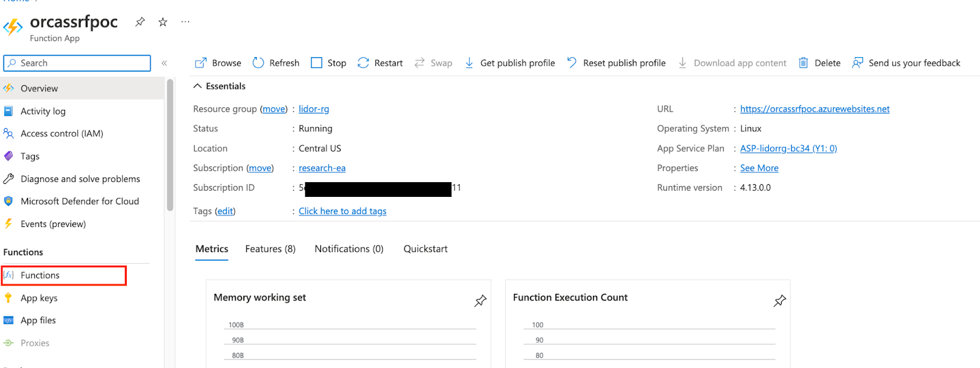
Task: Reset publish profile
Action: coord(616,63)
